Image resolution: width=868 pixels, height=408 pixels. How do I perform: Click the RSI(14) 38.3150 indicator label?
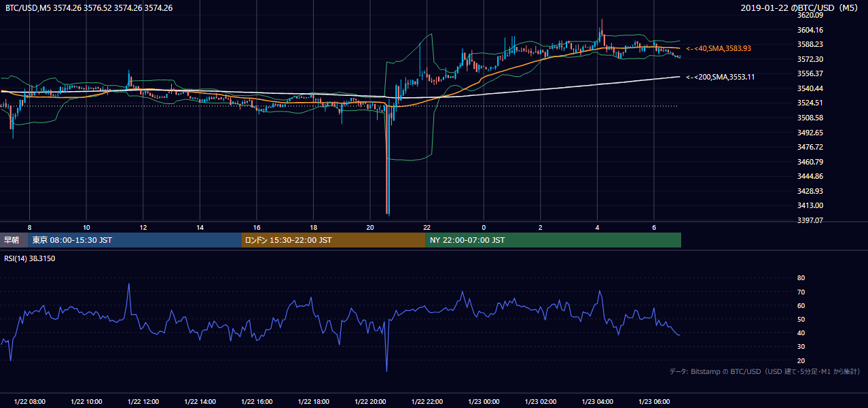[30, 258]
